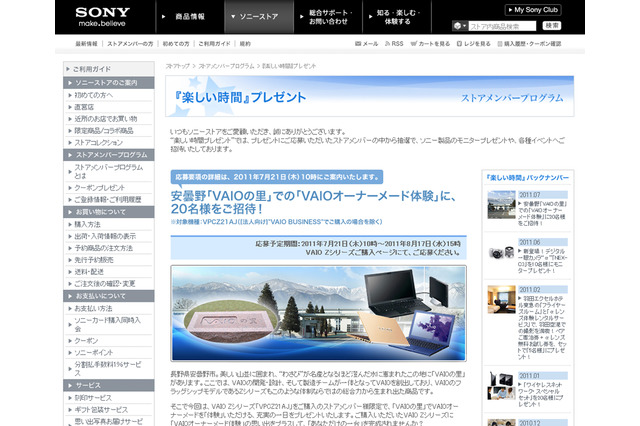Screen dimensions: 640x426
Task: Expand the お買い物について sidebar section
Action: click(x=109, y=212)
